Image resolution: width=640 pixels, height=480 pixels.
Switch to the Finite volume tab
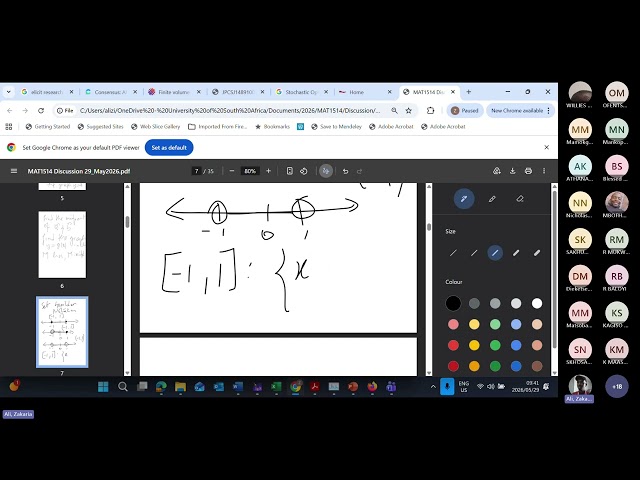pyautogui.click(x=174, y=92)
